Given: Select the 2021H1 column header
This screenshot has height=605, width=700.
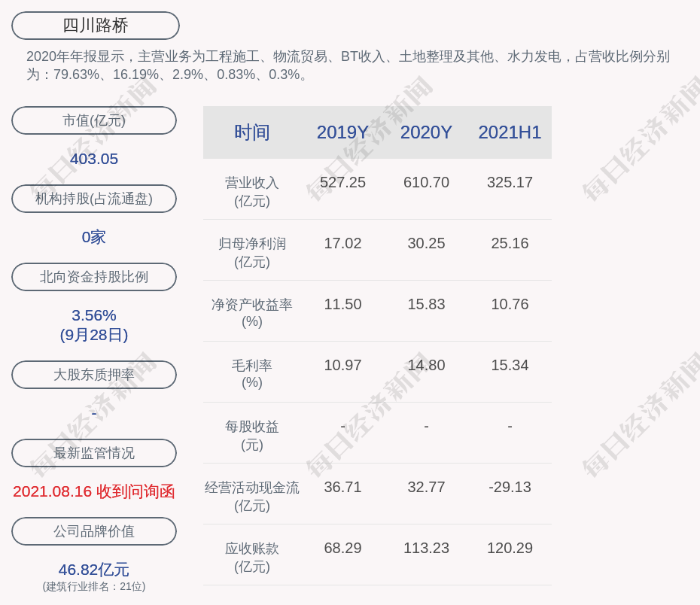Looking at the screenshot, I should coord(510,132).
